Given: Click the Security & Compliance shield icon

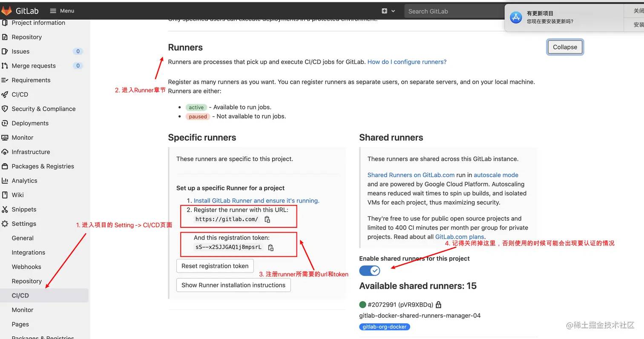Looking at the screenshot, I should tap(5, 109).
